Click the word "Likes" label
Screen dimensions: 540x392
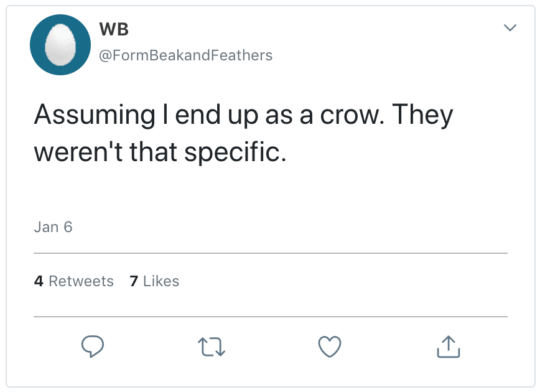pos(161,281)
